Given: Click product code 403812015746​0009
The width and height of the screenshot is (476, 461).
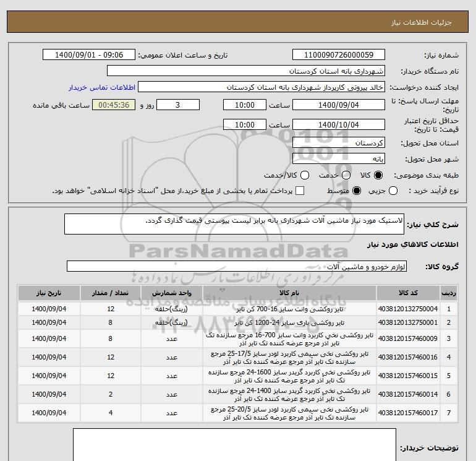Looking at the screenshot, I should tap(408, 338).
